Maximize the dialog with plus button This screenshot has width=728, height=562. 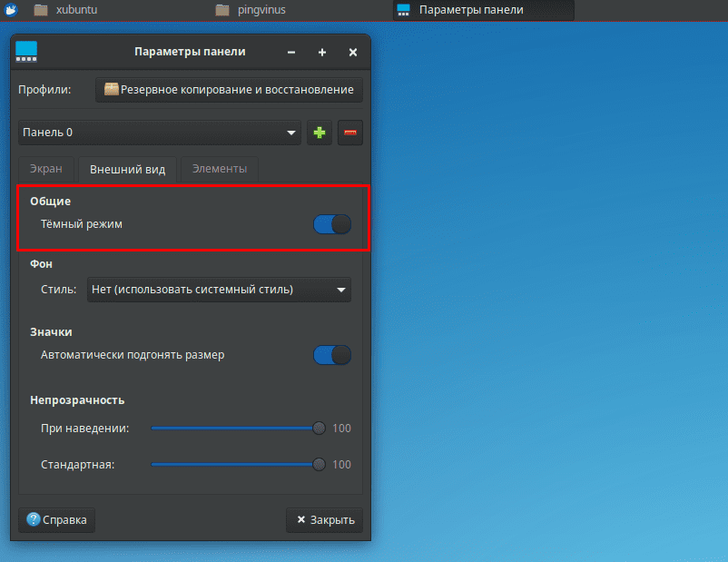tap(322, 53)
